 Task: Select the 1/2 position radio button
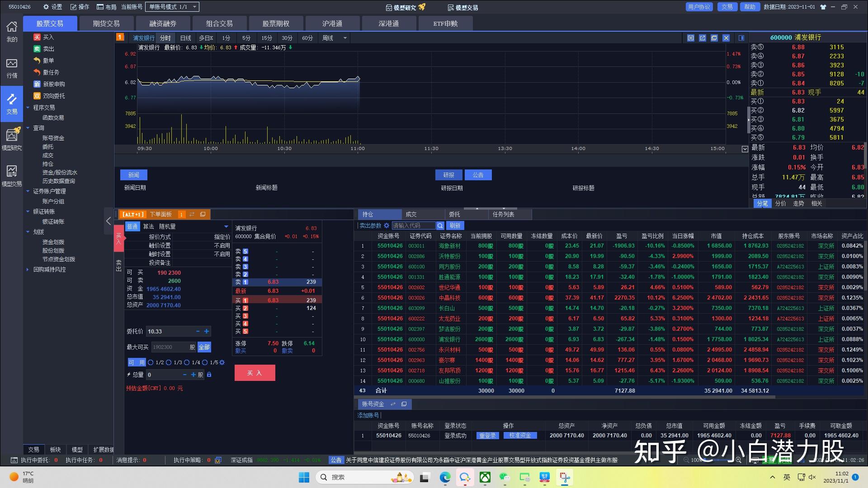tap(151, 362)
